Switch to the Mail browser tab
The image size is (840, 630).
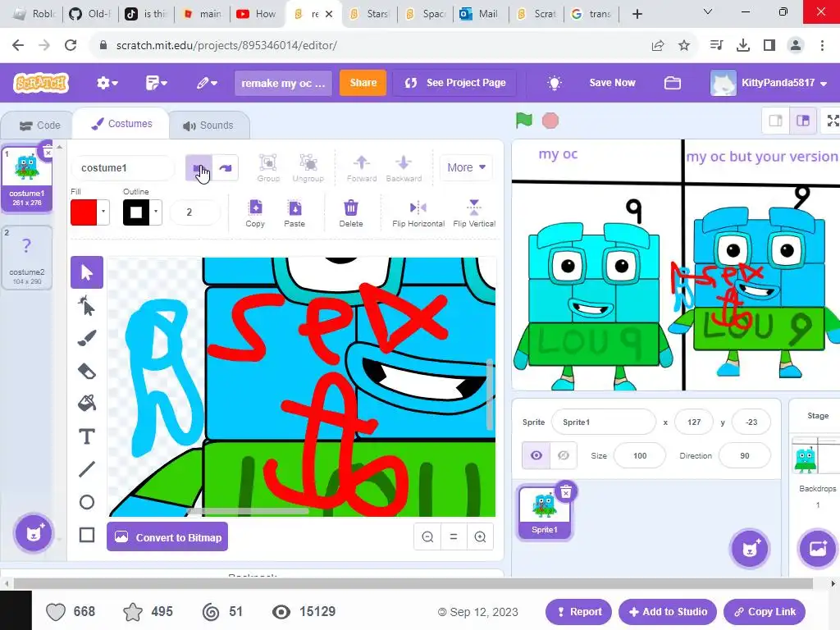click(480, 14)
